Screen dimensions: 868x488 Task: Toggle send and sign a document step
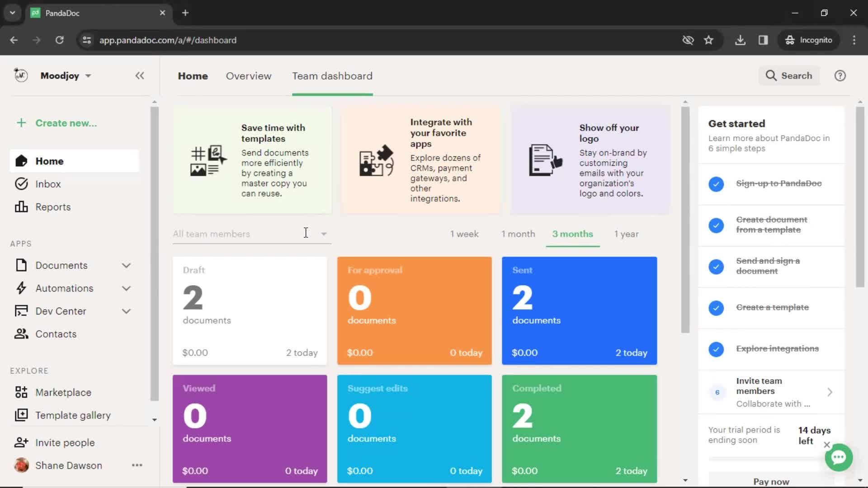[716, 266]
